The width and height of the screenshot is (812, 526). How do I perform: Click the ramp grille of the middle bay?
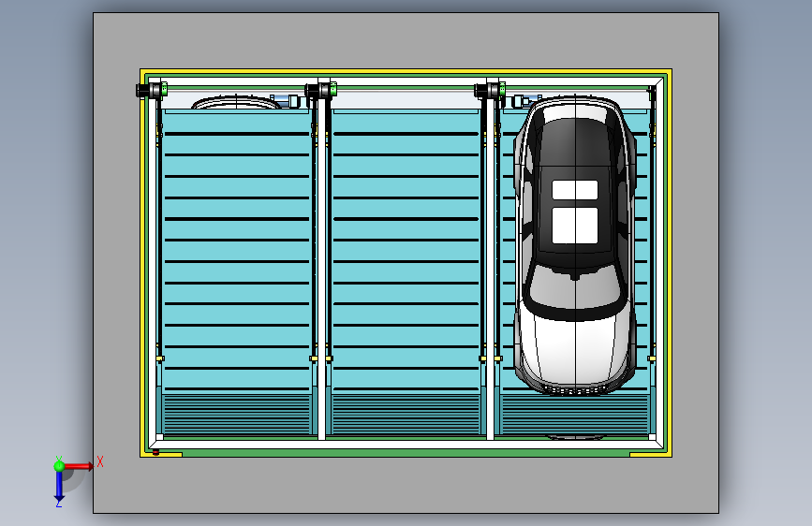click(x=406, y=416)
